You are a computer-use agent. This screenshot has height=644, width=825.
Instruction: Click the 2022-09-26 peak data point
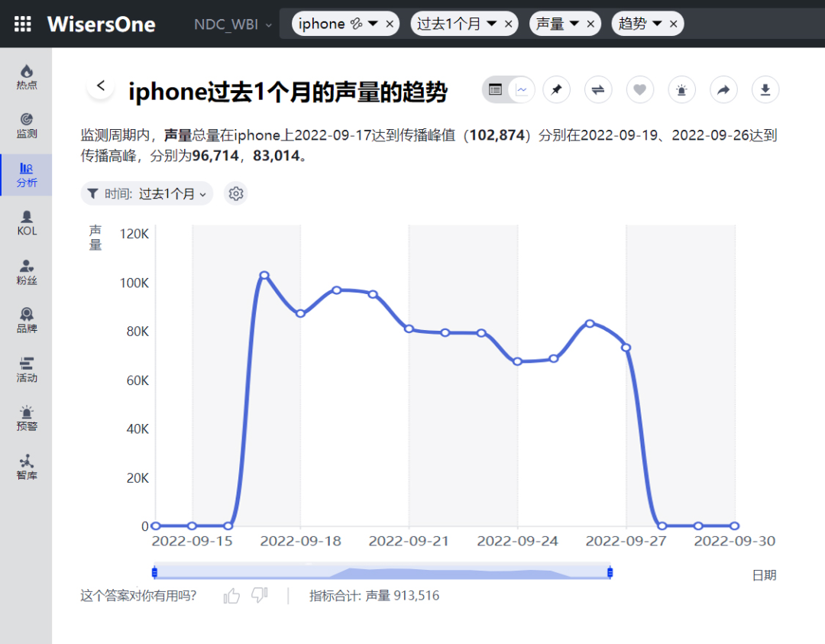pyautogui.click(x=590, y=324)
